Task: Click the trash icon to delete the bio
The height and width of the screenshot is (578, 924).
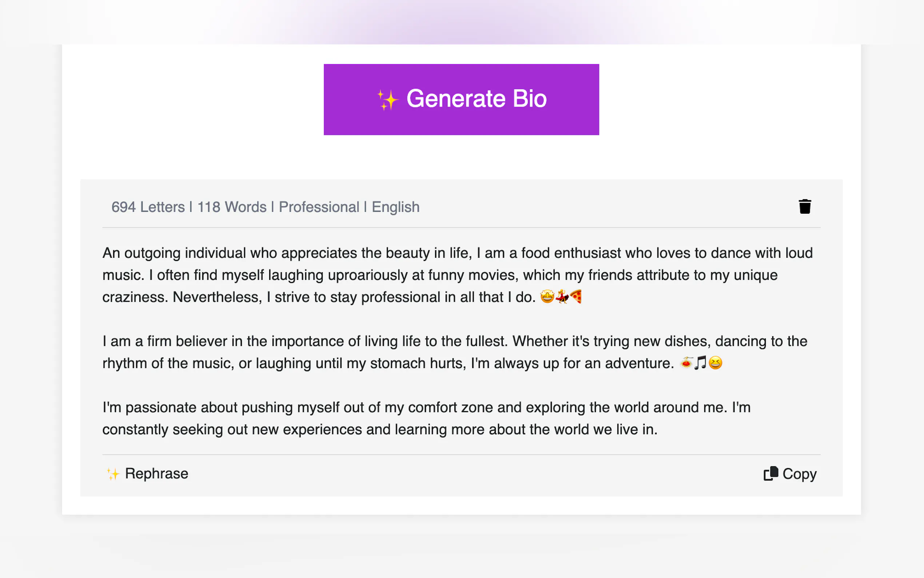Action: point(805,206)
